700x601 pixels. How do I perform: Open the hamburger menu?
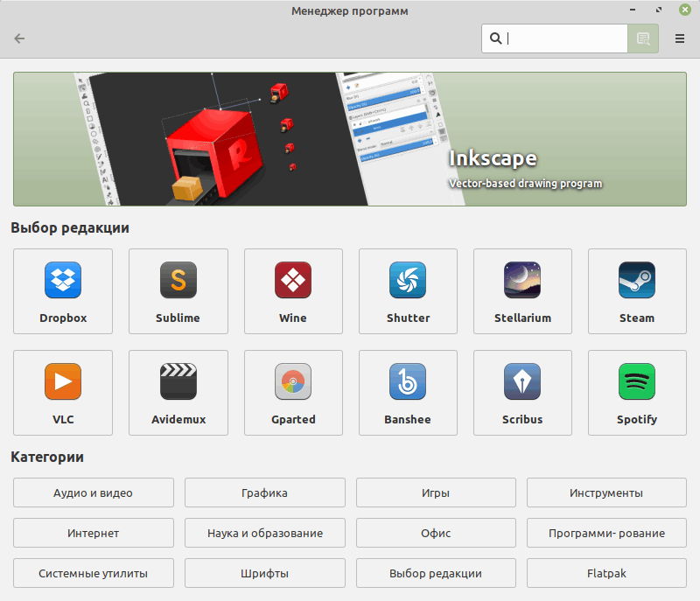[x=679, y=38]
